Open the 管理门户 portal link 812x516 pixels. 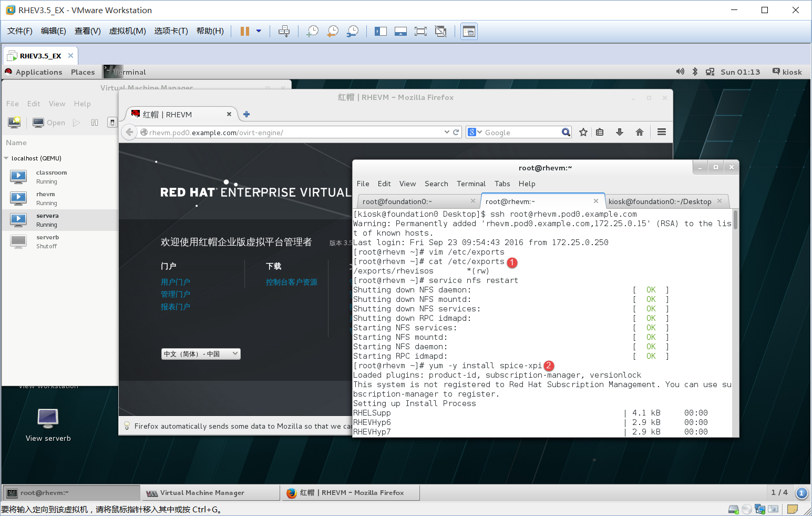coord(176,294)
